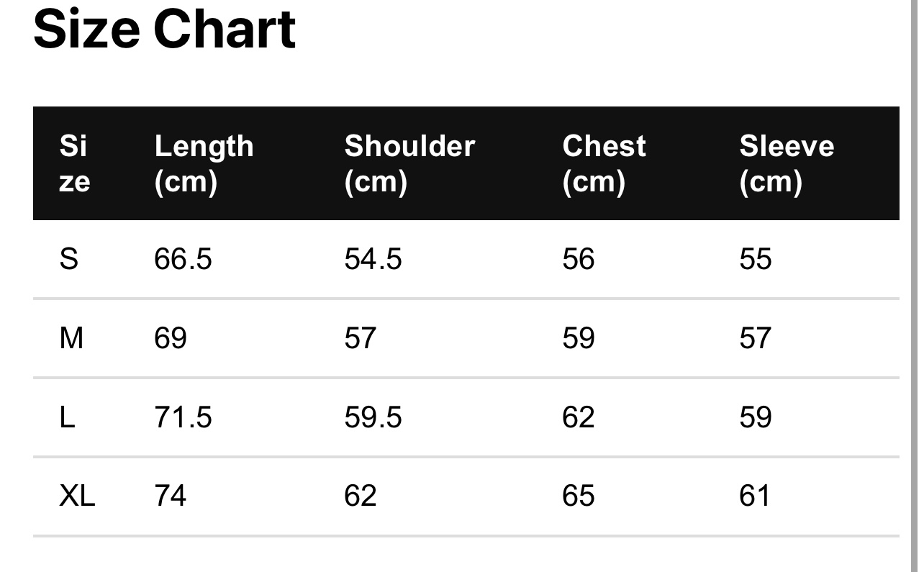
Task: Select length value 69 in the M row
Action: pos(171,337)
